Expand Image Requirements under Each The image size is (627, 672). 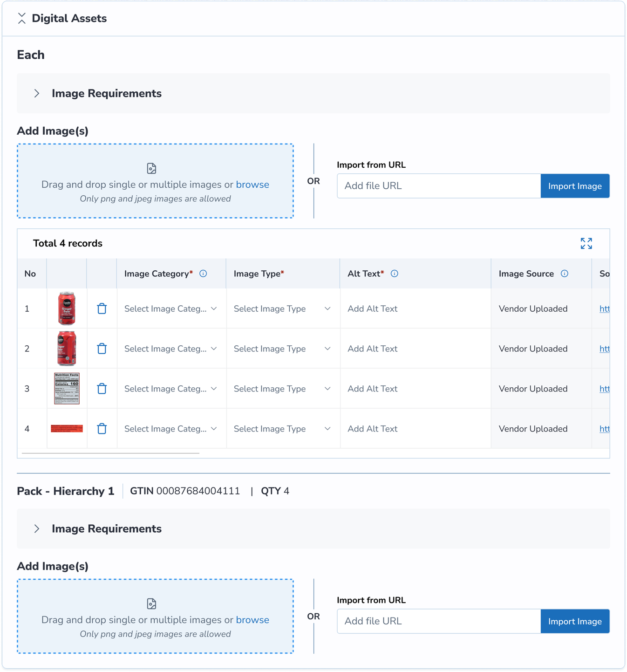coord(37,94)
